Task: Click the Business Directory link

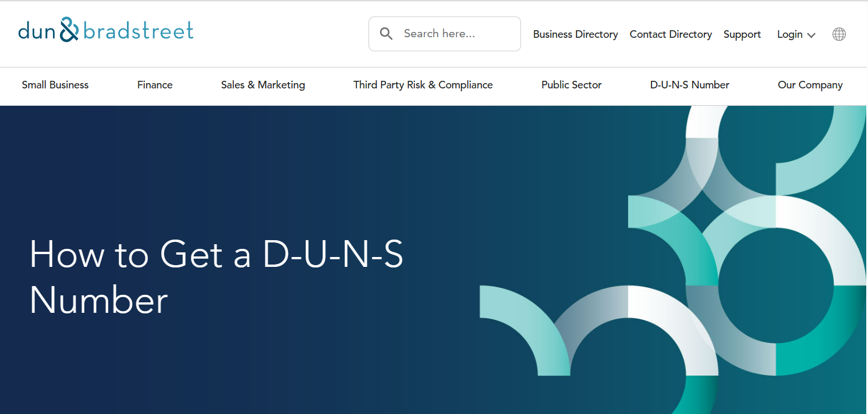Action: coord(575,34)
